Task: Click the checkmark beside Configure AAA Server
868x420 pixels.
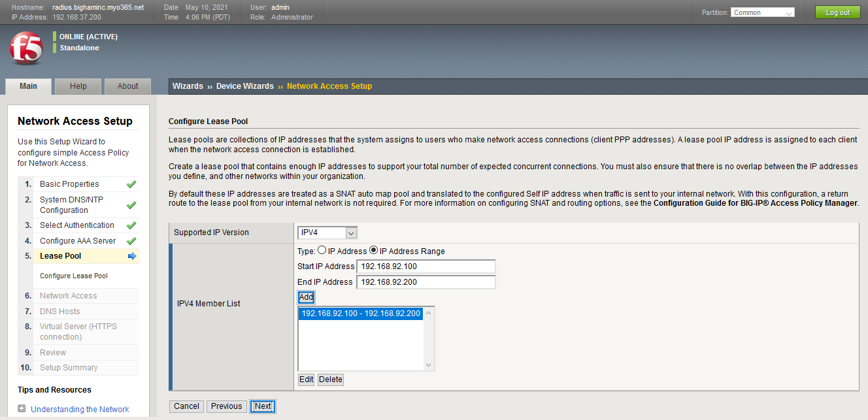Action: (131, 240)
